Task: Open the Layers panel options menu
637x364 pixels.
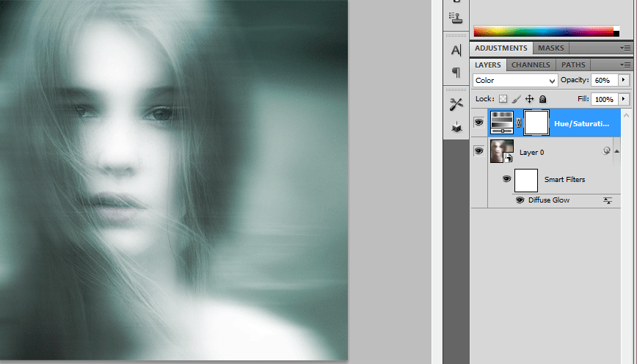Action: [625, 65]
